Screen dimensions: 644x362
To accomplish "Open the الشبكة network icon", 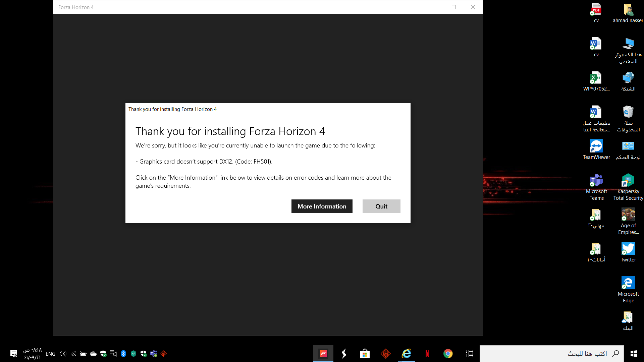I will [x=628, y=81].
